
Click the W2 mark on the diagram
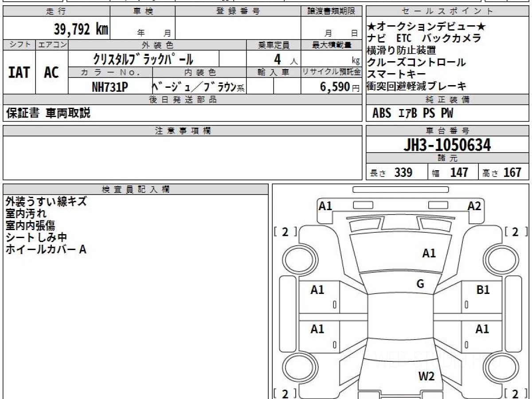pyautogui.click(x=426, y=377)
